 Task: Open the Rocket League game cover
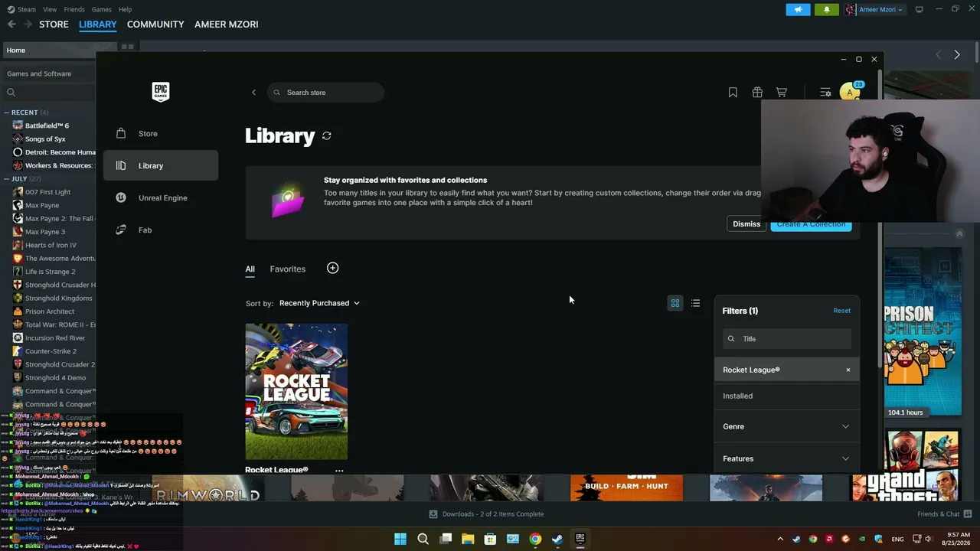pyautogui.click(x=296, y=391)
